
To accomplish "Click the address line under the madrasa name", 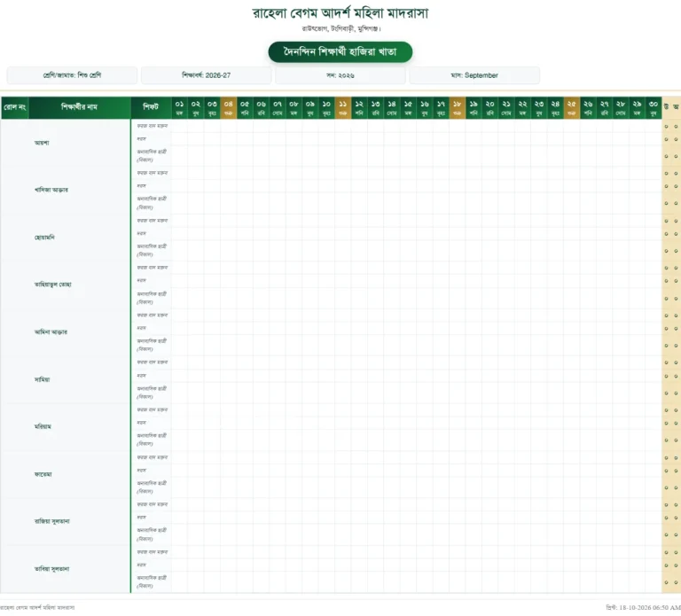I will 341,28.
